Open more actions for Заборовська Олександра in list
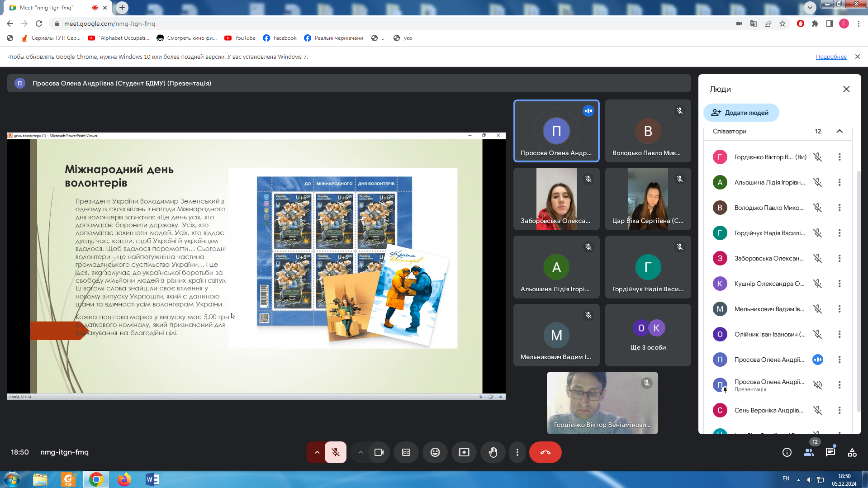 840,258
